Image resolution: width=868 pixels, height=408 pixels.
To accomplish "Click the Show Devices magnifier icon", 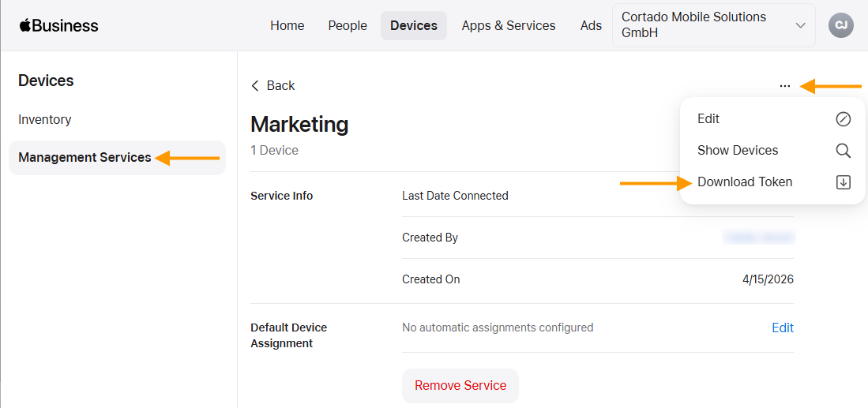I will click(843, 151).
